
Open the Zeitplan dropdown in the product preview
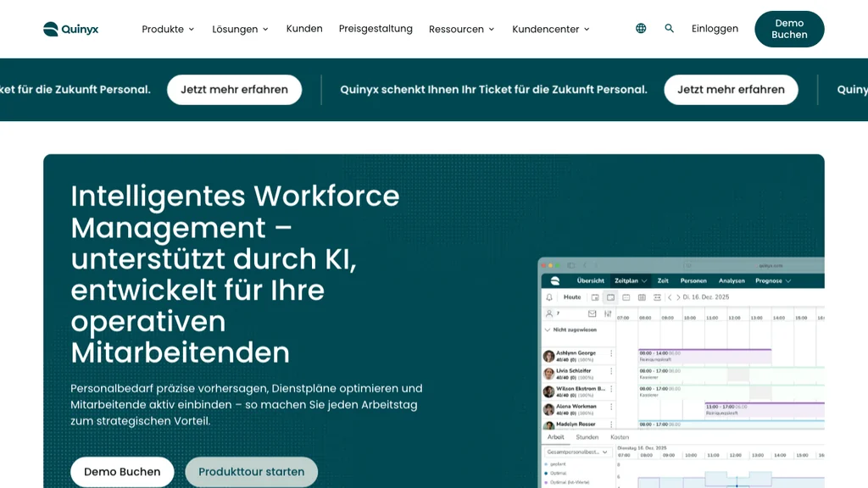point(631,281)
